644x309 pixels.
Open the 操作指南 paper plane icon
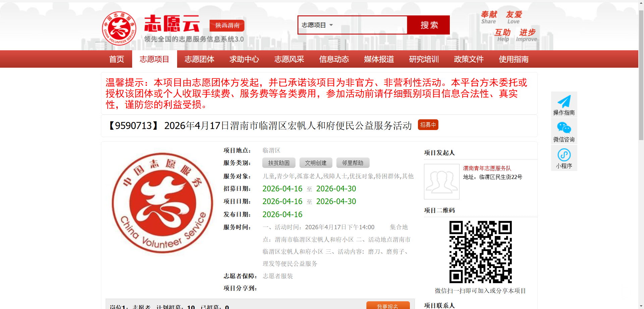pos(564,102)
